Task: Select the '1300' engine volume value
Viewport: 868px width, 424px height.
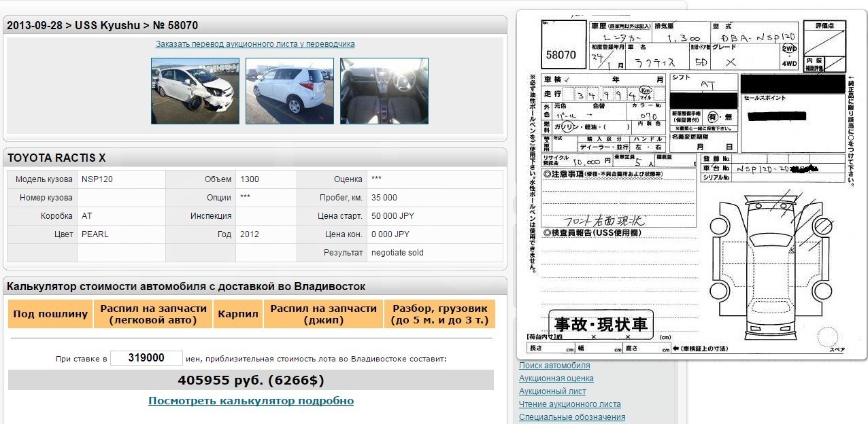Action: tap(250, 179)
